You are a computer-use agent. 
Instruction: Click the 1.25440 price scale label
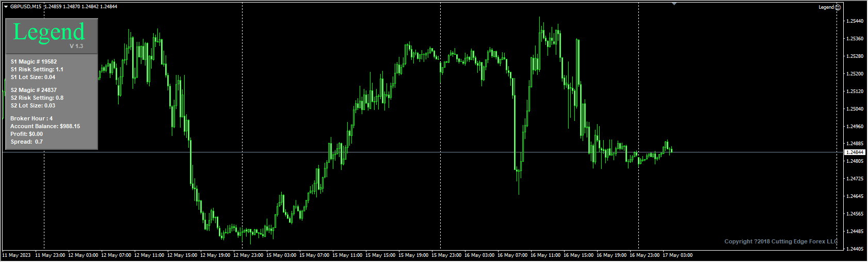[855, 21]
